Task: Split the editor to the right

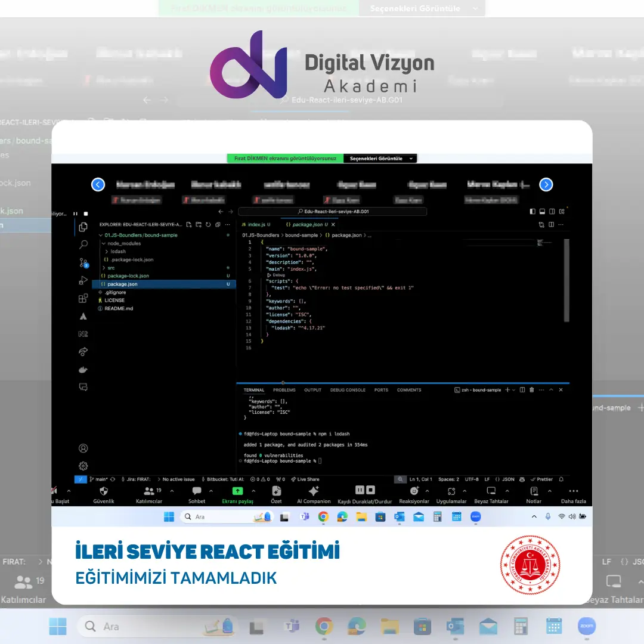Action: click(551, 225)
